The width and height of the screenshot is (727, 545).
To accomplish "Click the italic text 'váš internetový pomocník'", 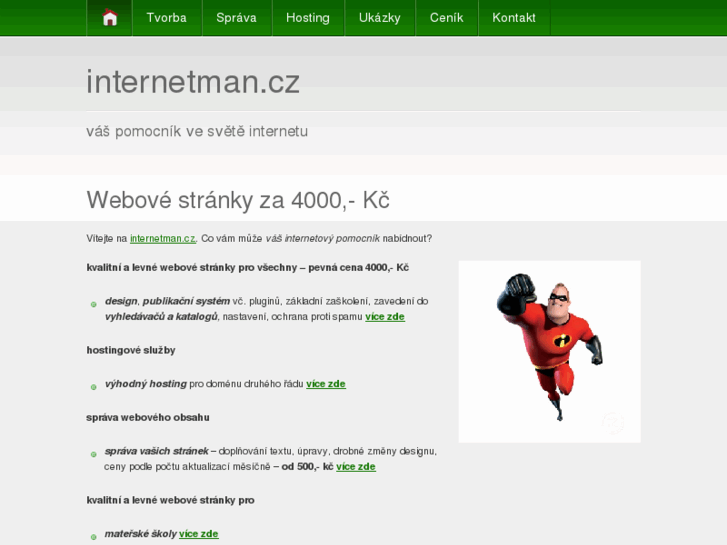I will coord(323,238).
